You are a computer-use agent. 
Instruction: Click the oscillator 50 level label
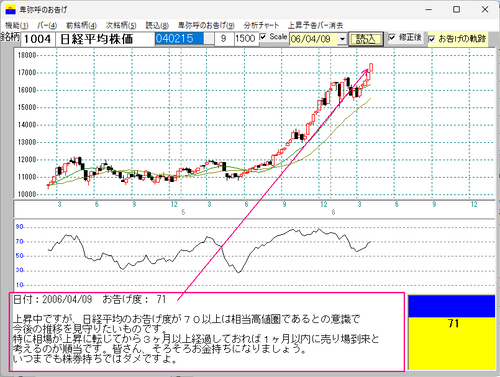(x=20, y=256)
